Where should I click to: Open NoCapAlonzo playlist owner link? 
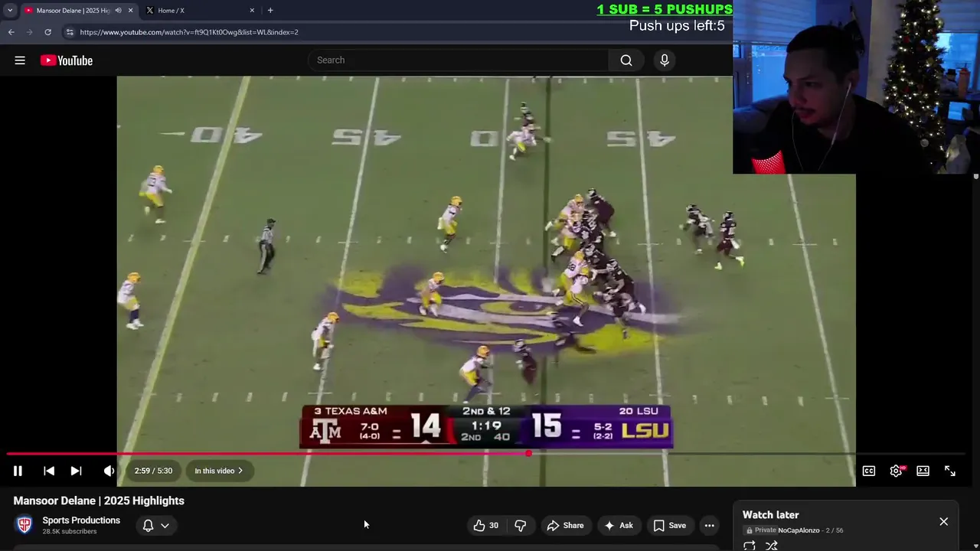tap(799, 530)
